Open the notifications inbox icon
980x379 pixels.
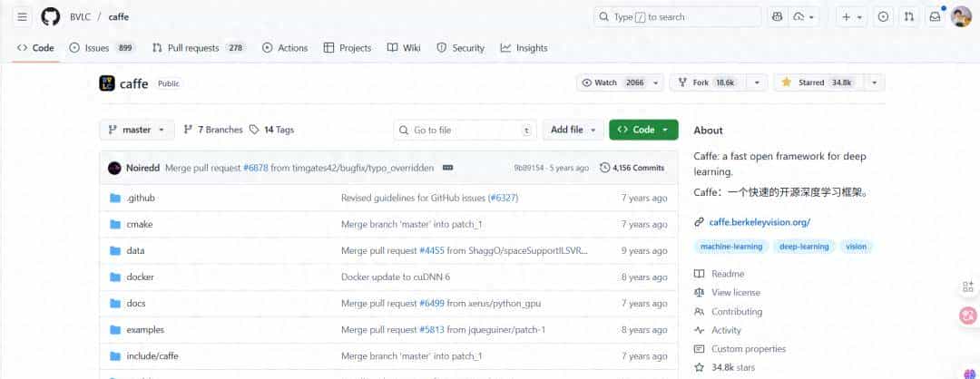point(935,16)
